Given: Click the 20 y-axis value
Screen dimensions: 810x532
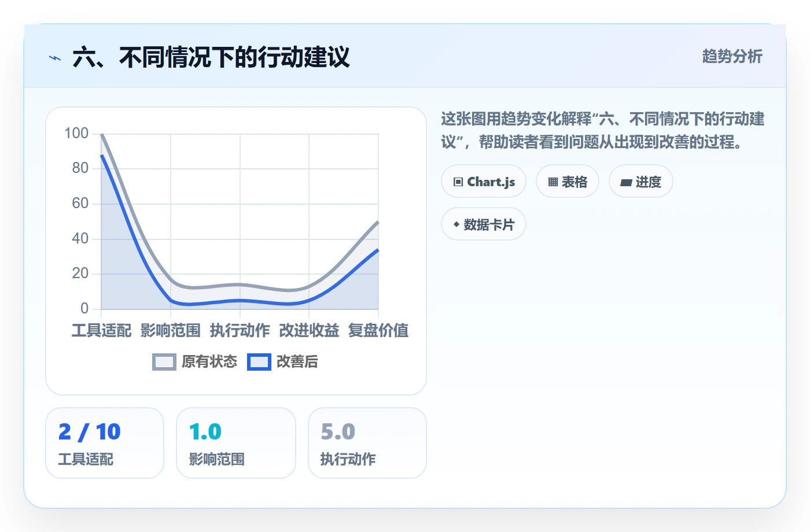Looking at the screenshot, I should [80, 274].
